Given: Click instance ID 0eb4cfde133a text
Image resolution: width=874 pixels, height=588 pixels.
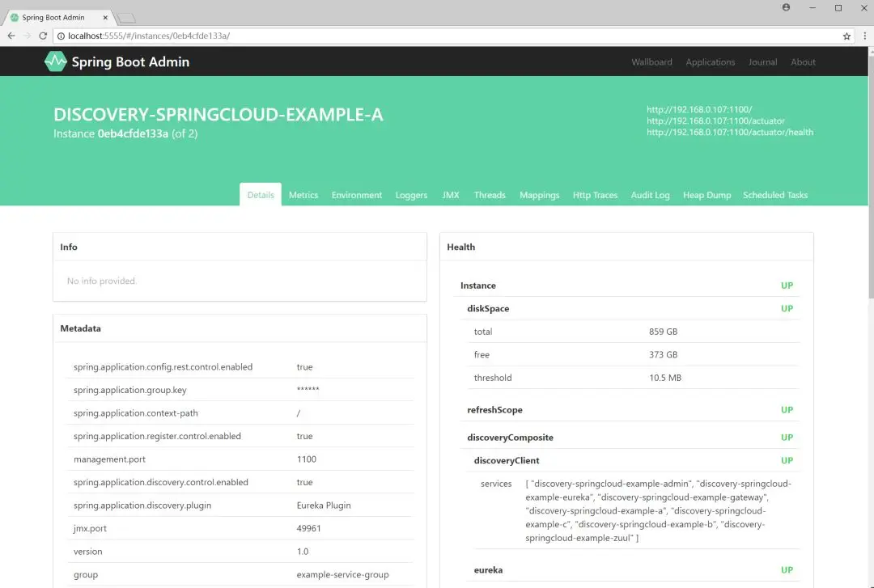Looking at the screenshot, I should (133, 133).
